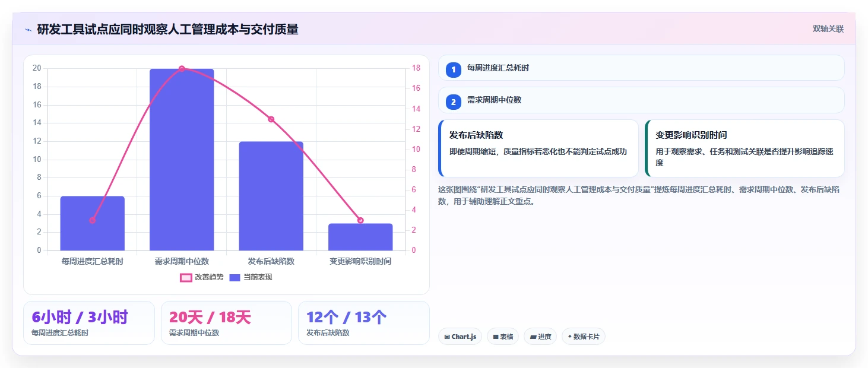Click the 表格 tag
The width and height of the screenshot is (868, 368).
(503, 337)
